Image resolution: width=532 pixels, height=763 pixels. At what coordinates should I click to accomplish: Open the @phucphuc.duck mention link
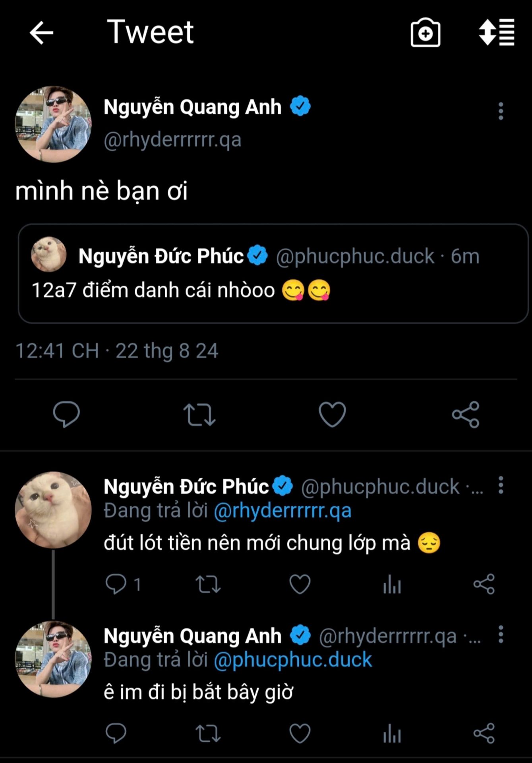(293, 660)
